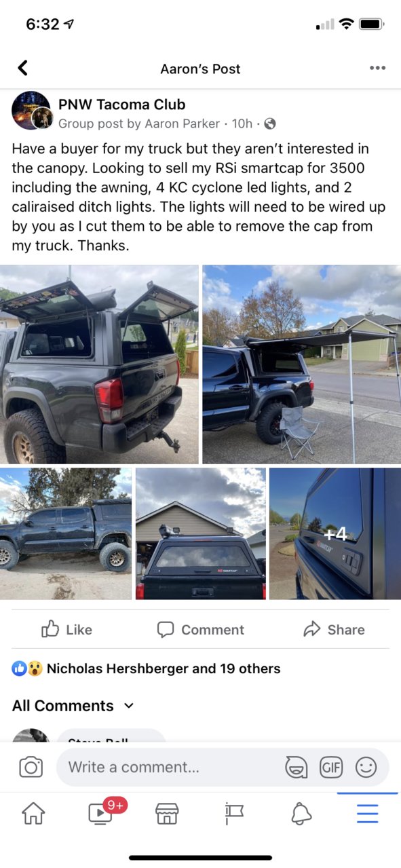Viewport: 401px width, 868px height.
Task: Like Aaron's post
Action: (x=66, y=630)
